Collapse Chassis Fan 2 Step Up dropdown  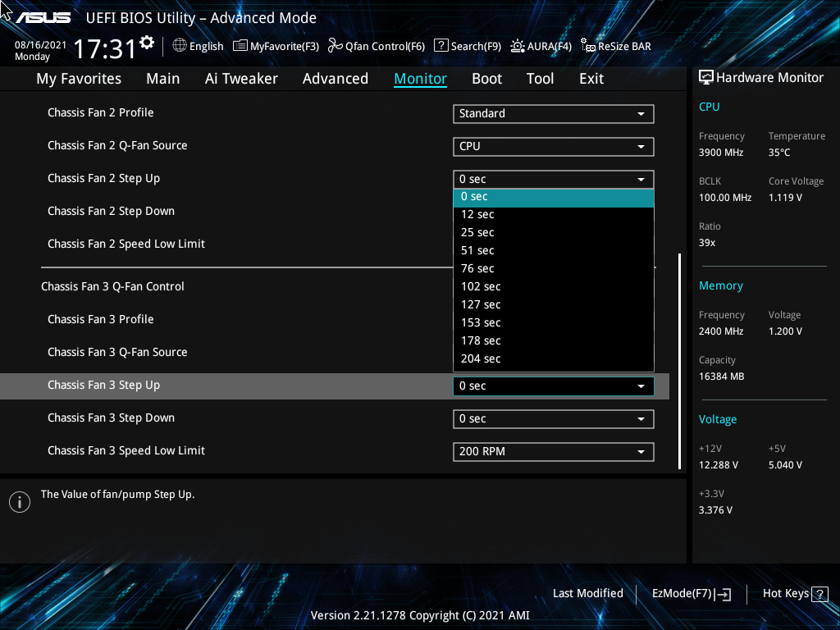[554, 179]
